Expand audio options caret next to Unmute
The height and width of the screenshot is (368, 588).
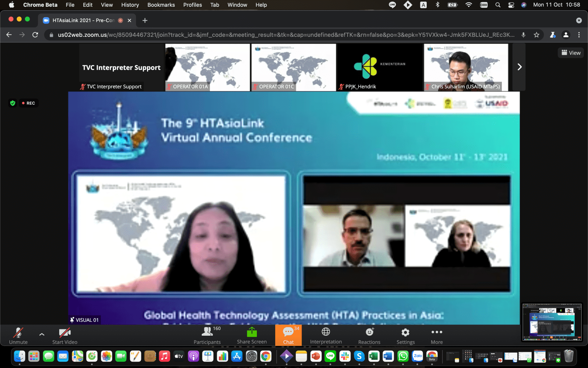pyautogui.click(x=42, y=334)
